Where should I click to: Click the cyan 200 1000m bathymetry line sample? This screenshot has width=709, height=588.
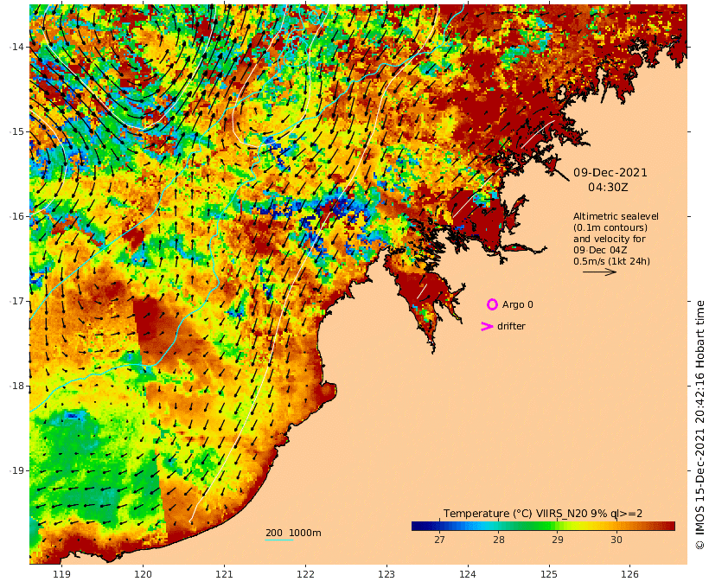tap(279, 540)
